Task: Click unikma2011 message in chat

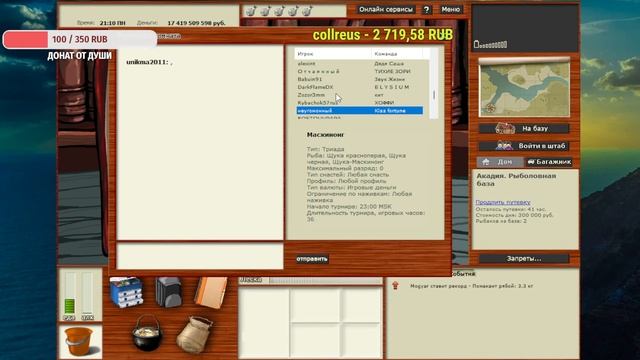Action: 149,62
